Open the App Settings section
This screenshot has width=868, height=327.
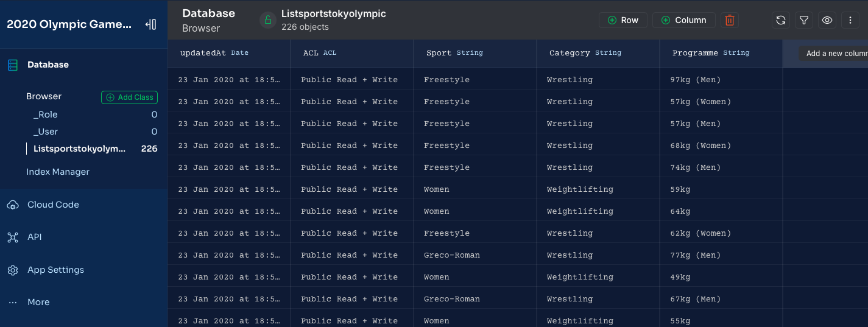(x=55, y=270)
